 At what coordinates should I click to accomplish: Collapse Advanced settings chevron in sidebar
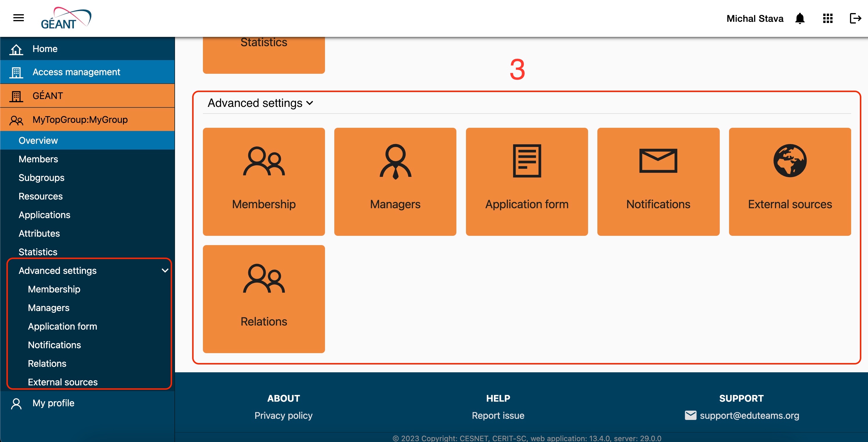pyautogui.click(x=165, y=270)
